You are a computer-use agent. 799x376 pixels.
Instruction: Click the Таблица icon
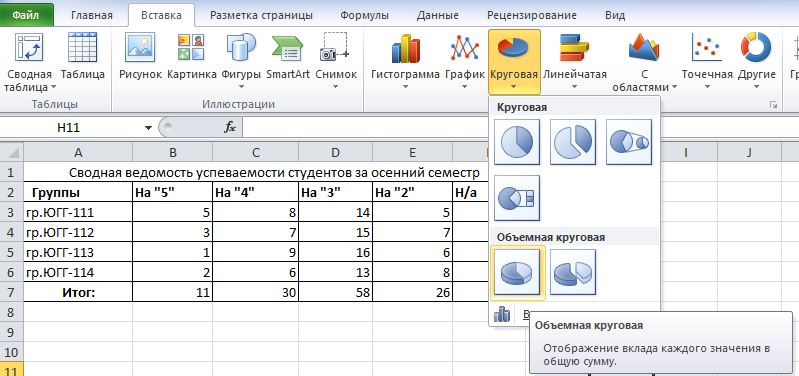[x=83, y=48]
